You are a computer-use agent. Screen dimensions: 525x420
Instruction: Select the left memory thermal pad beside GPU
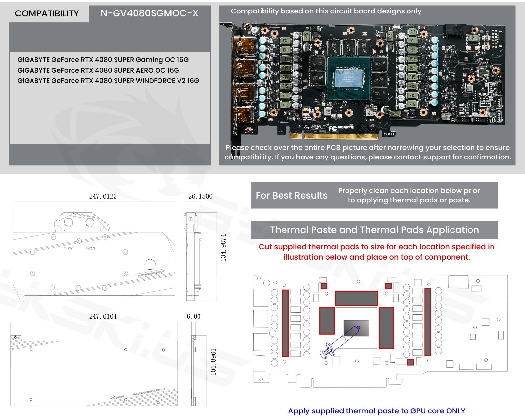(327, 321)
